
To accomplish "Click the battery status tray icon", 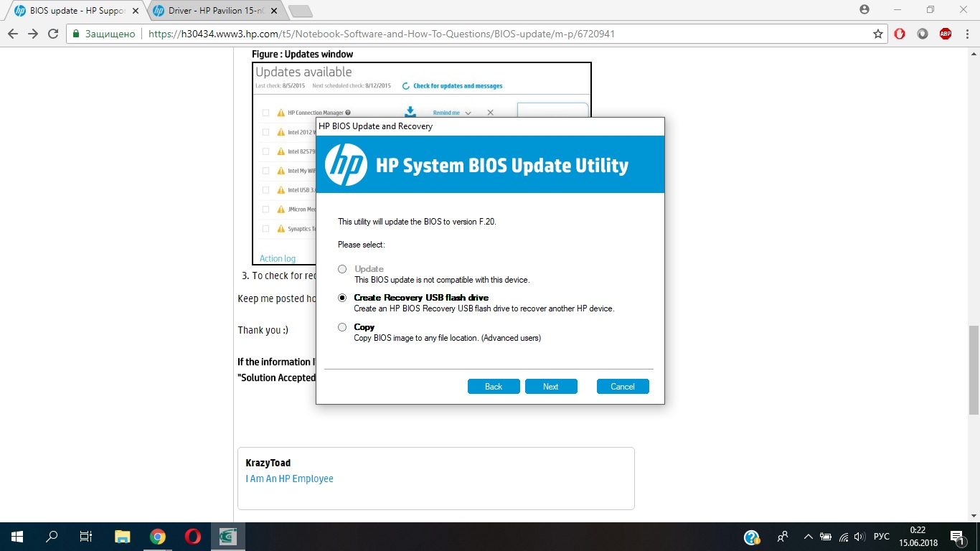I will pos(826,537).
